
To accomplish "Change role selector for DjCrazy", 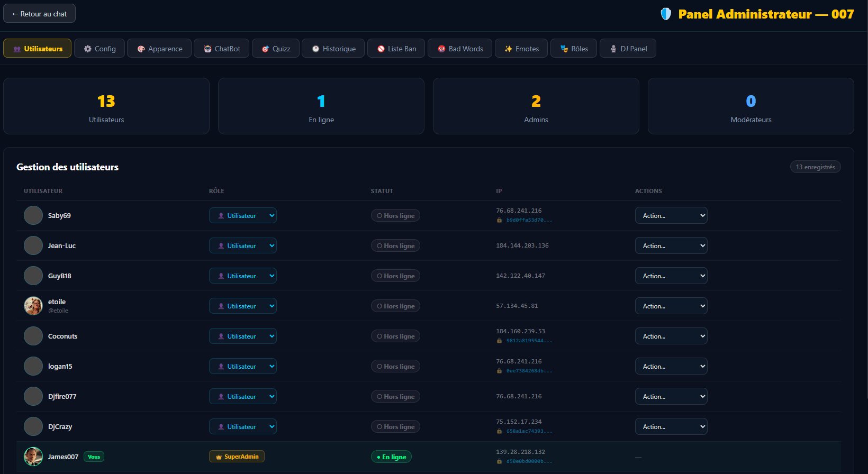I will (x=243, y=426).
